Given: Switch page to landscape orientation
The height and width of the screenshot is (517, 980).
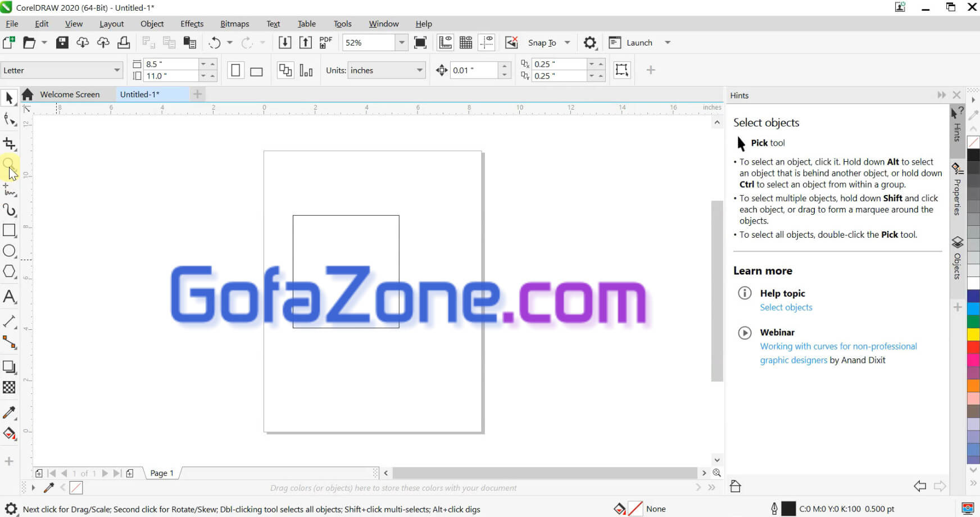Looking at the screenshot, I should tap(256, 71).
